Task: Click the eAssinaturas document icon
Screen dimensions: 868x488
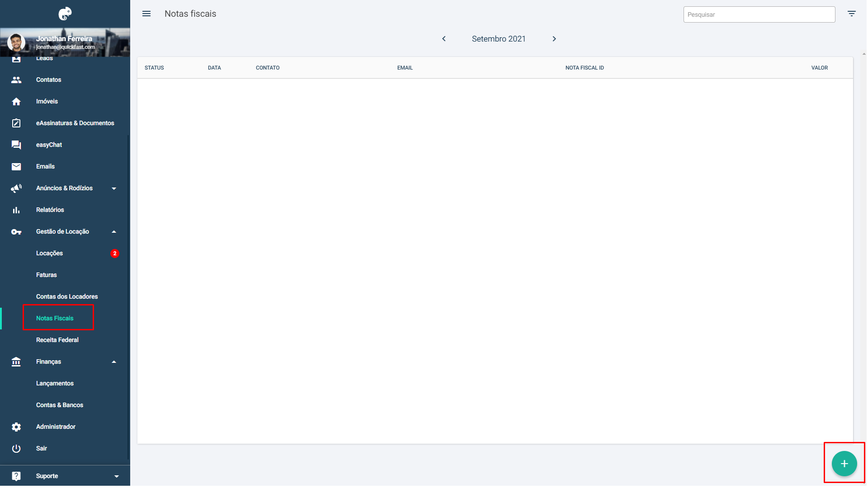Action: pos(16,123)
